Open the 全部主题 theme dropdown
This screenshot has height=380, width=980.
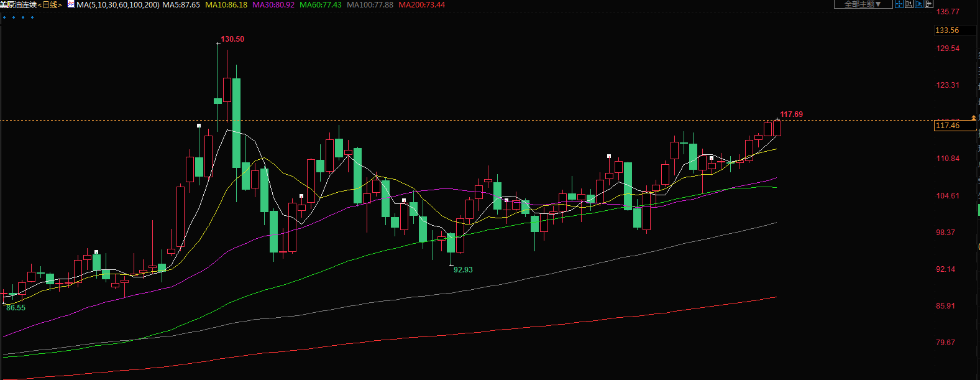point(863,4)
